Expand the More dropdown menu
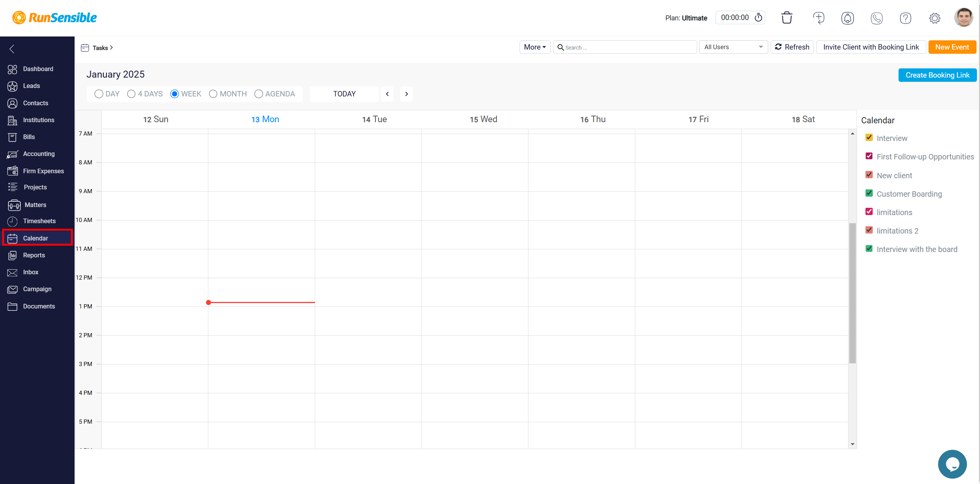 click(x=534, y=47)
